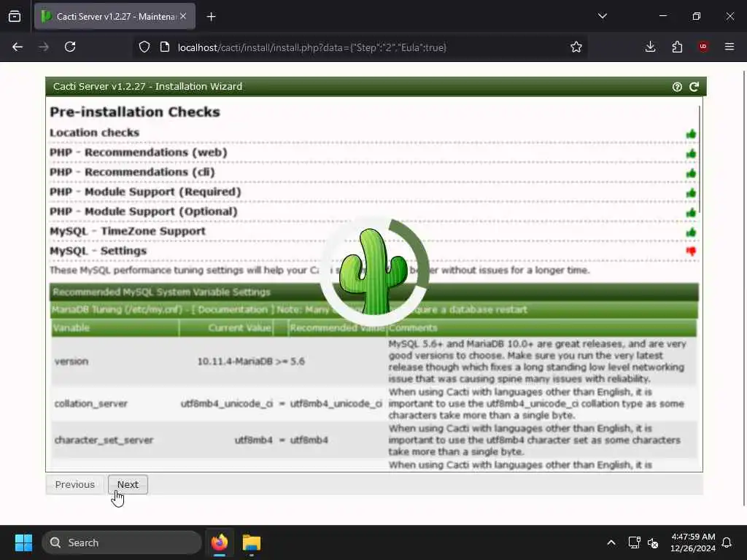The width and height of the screenshot is (747, 560).
Task: Open File Explorer from the taskbar
Action: point(252,542)
